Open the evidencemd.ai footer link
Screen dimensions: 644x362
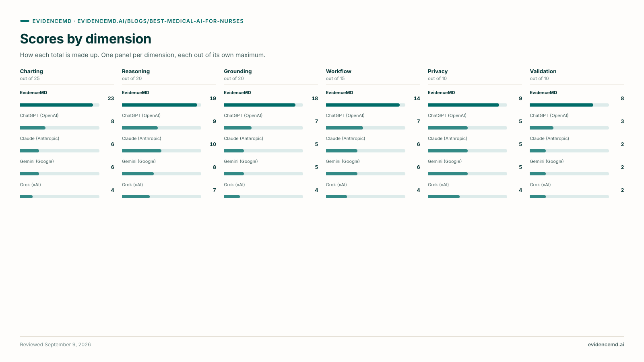click(606, 345)
